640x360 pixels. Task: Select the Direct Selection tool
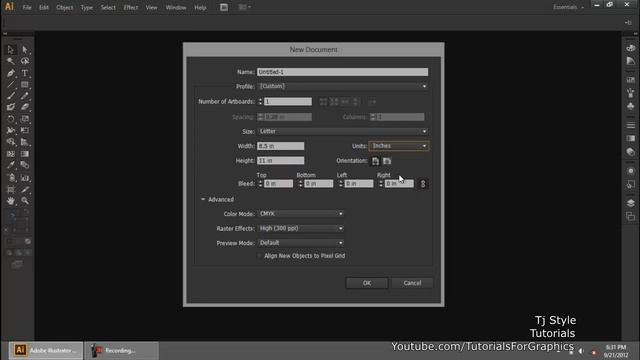click(x=25, y=50)
